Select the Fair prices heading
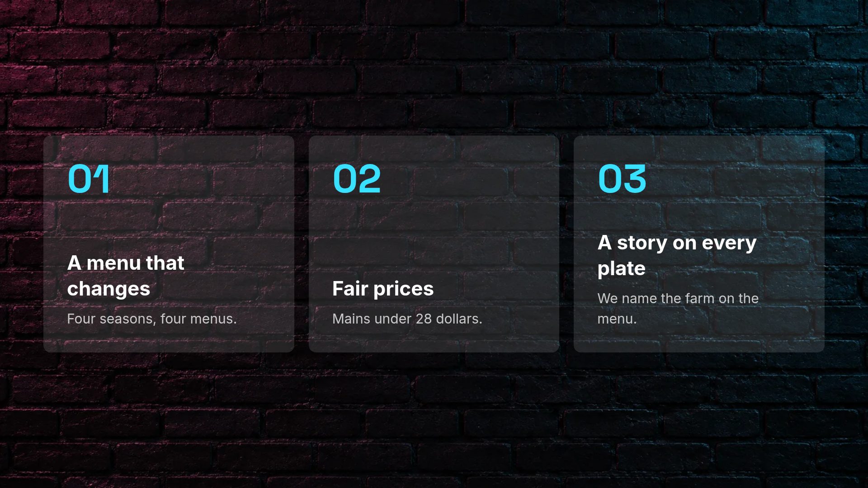Screen dimensions: 868x488 click(383, 289)
